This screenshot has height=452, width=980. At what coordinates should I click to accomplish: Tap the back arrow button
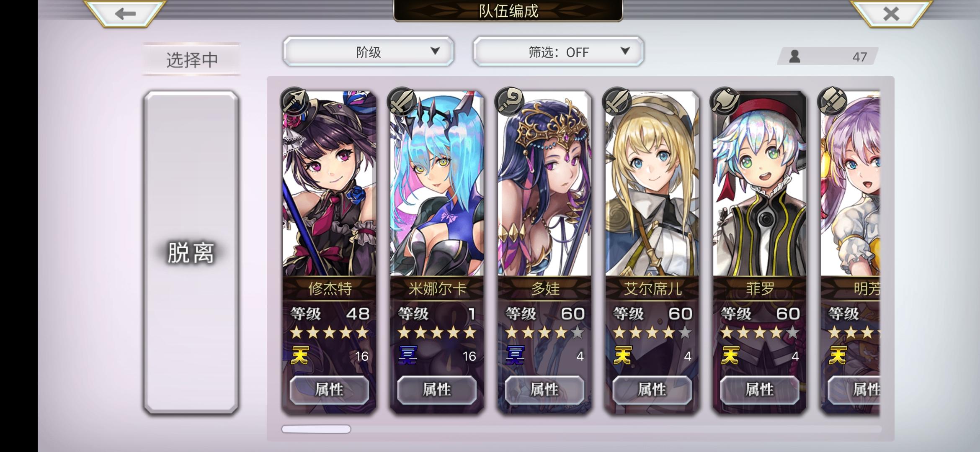pyautogui.click(x=125, y=13)
